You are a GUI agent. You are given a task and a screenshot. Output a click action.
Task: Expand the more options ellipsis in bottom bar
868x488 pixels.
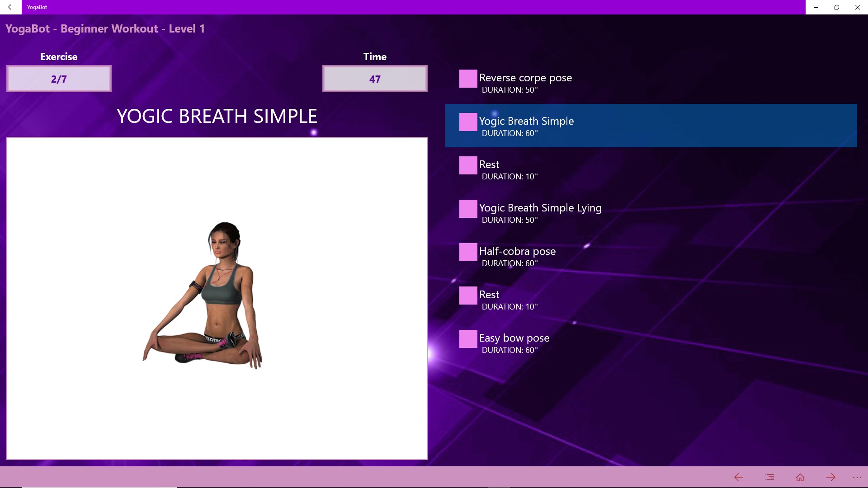[857, 477]
